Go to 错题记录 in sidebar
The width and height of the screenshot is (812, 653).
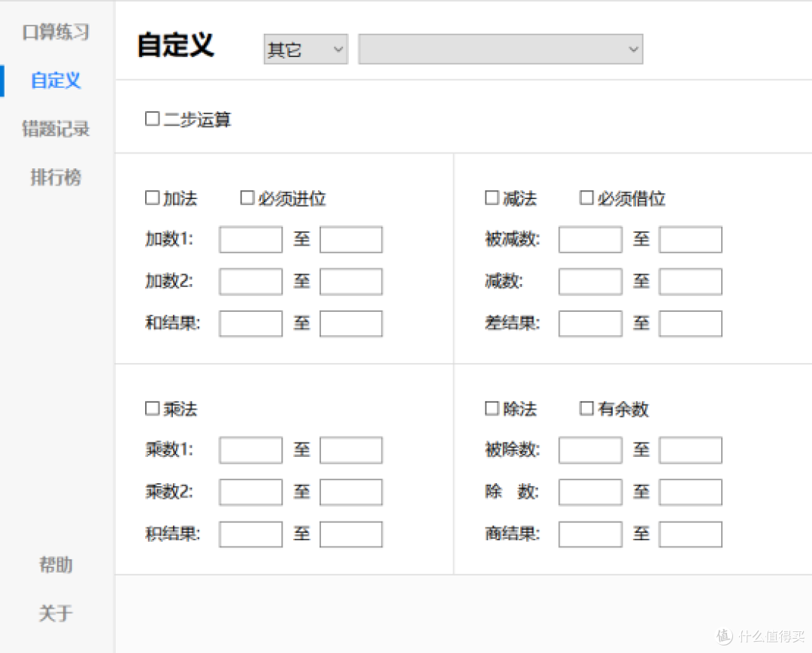(56, 128)
